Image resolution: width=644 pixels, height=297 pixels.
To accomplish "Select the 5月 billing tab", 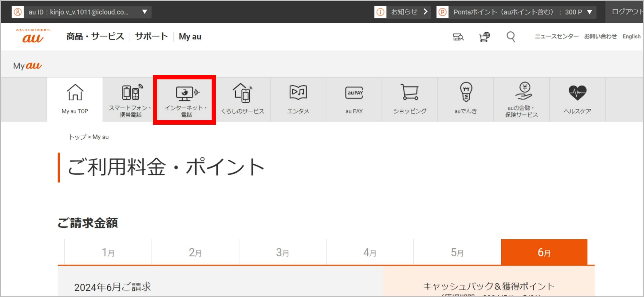I will [457, 252].
